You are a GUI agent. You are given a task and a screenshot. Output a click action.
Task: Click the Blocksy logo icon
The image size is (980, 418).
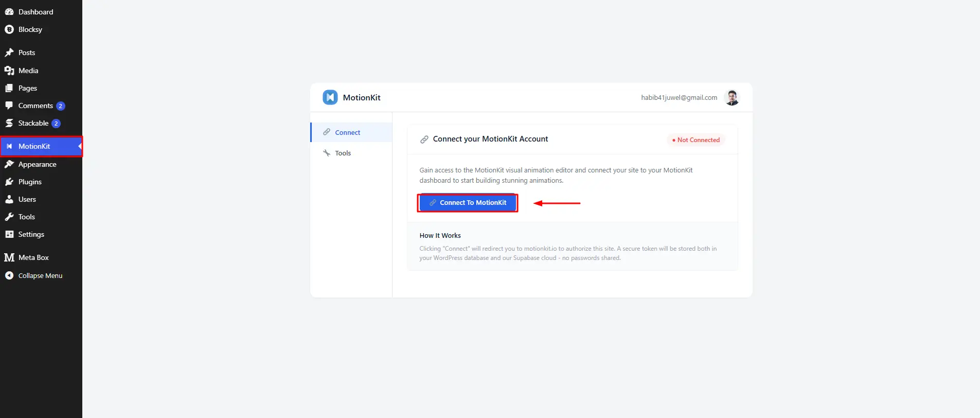(x=9, y=29)
